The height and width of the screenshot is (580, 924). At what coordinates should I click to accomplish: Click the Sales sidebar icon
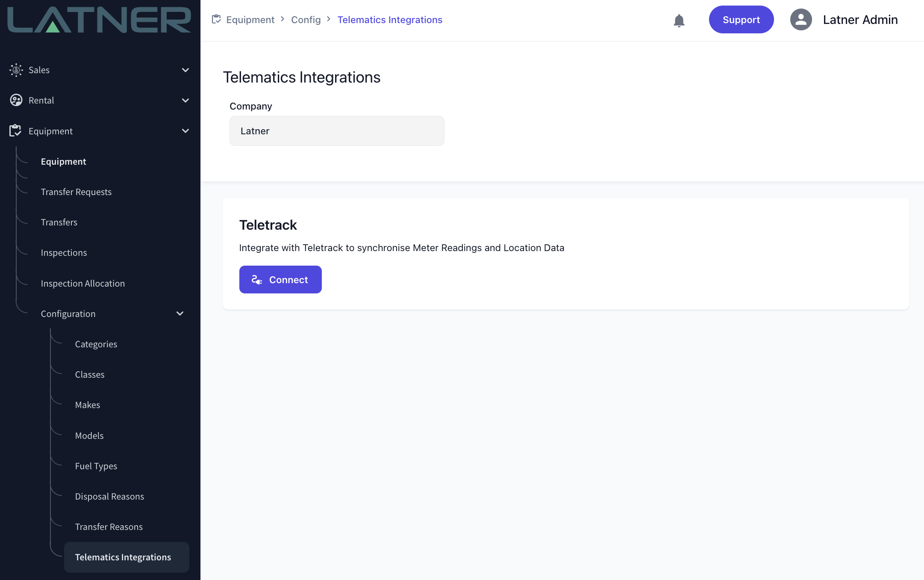(x=16, y=70)
